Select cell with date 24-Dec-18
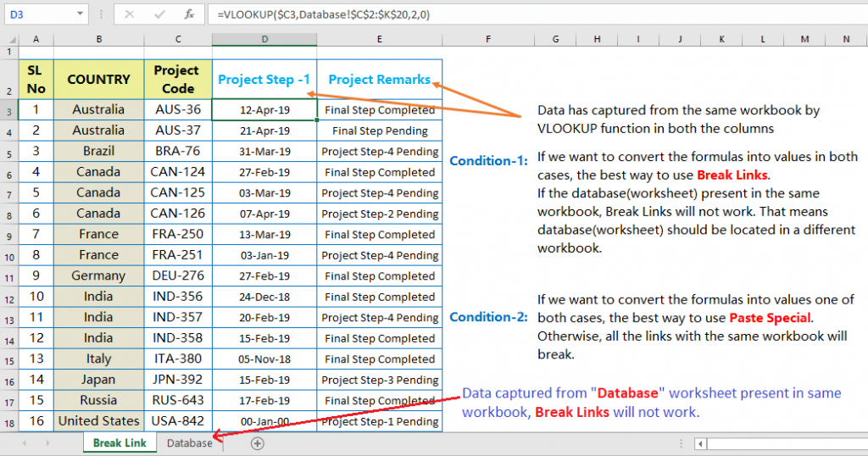 [x=264, y=297]
